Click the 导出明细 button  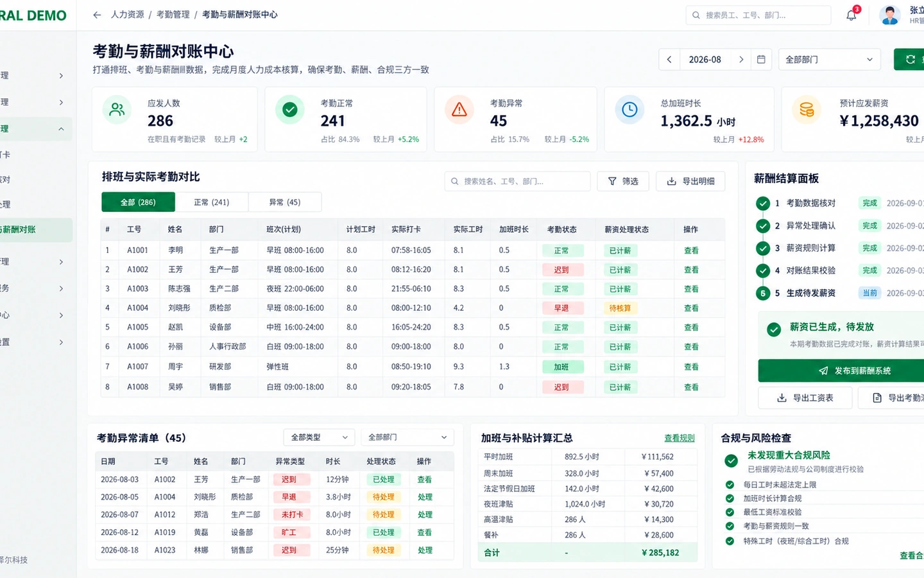pos(690,182)
